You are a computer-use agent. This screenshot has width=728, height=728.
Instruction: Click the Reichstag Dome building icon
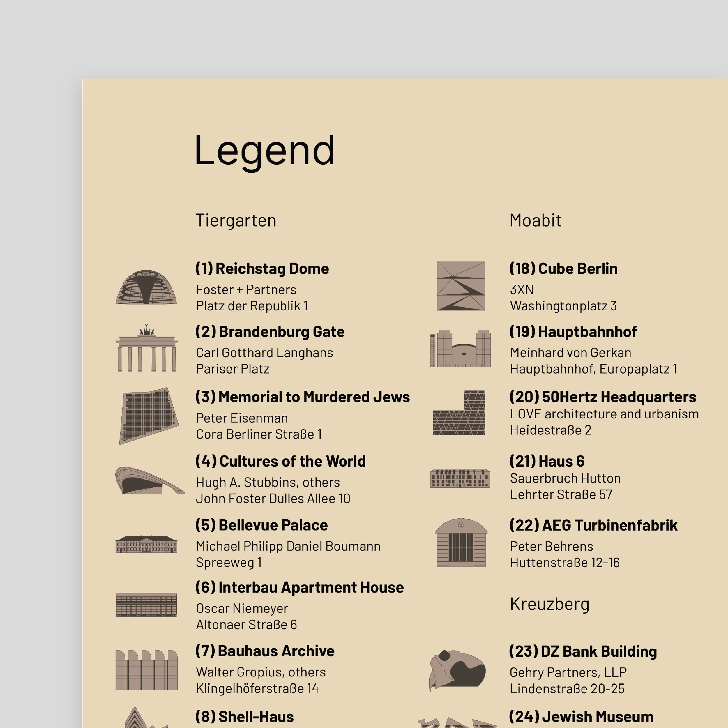[146, 287]
